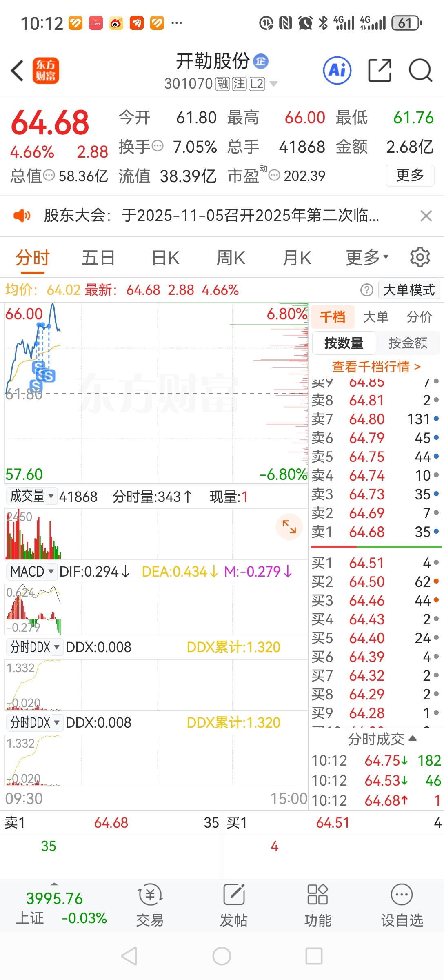Select the 分价 tab

tap(419, 317)
